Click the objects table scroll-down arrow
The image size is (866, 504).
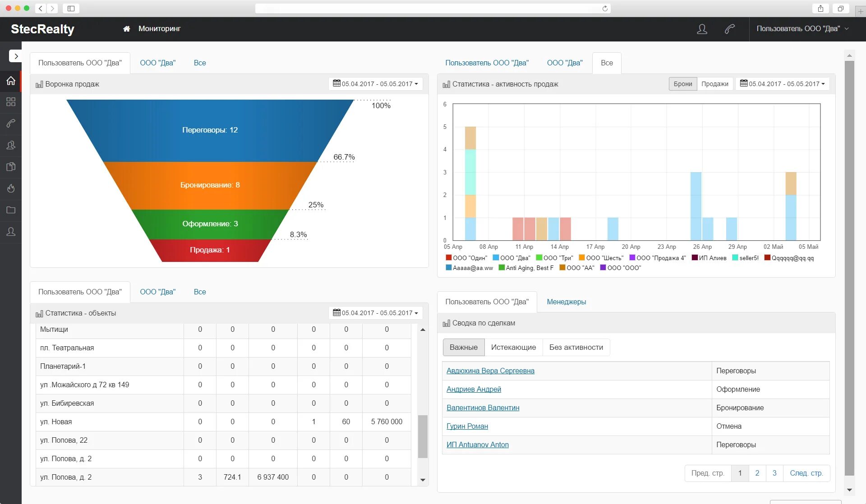tap(423, 480)
